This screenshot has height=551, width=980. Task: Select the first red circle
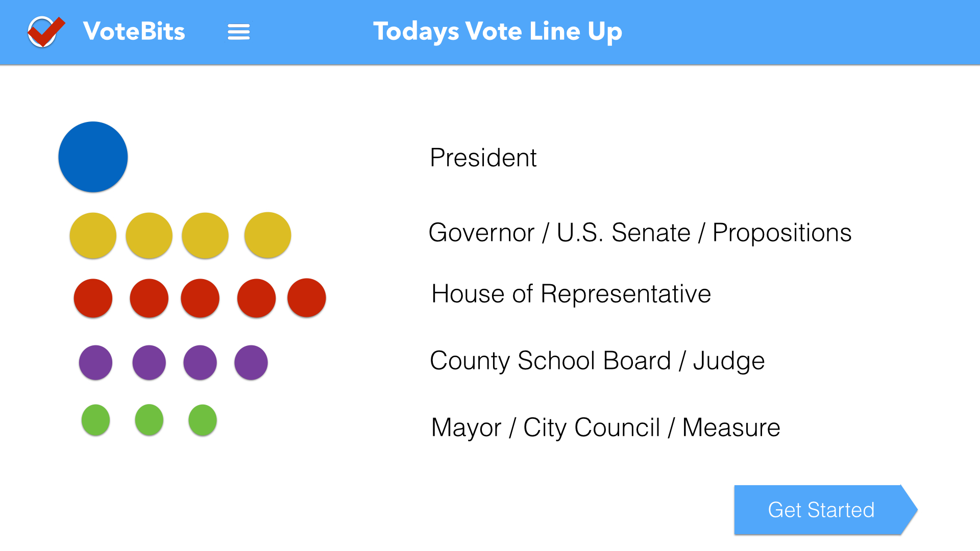click(x=93, y=298)
